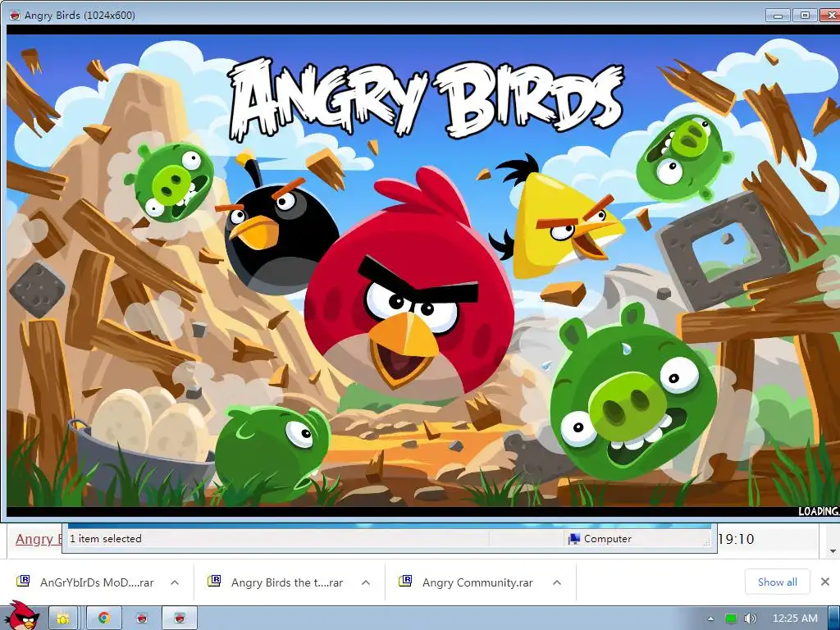Click the highlighted rightmost Angry Birds taskbar button

point(180,619)
